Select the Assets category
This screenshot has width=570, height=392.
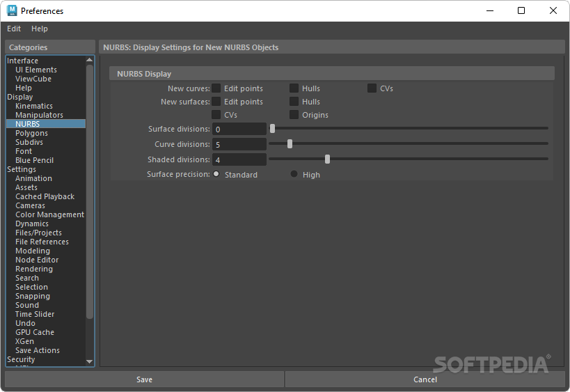tap(26, 187)
